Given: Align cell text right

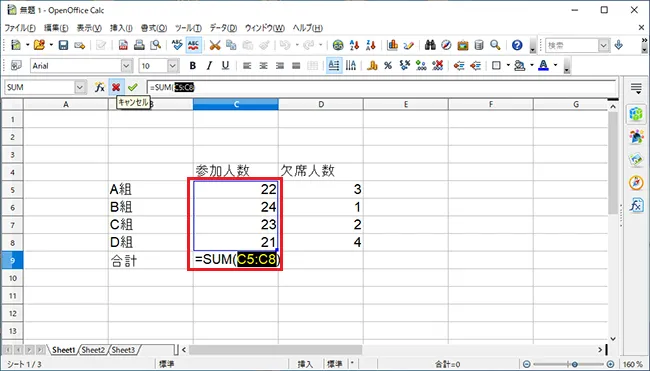Looking at the screenshot, I should coord(280,65).
